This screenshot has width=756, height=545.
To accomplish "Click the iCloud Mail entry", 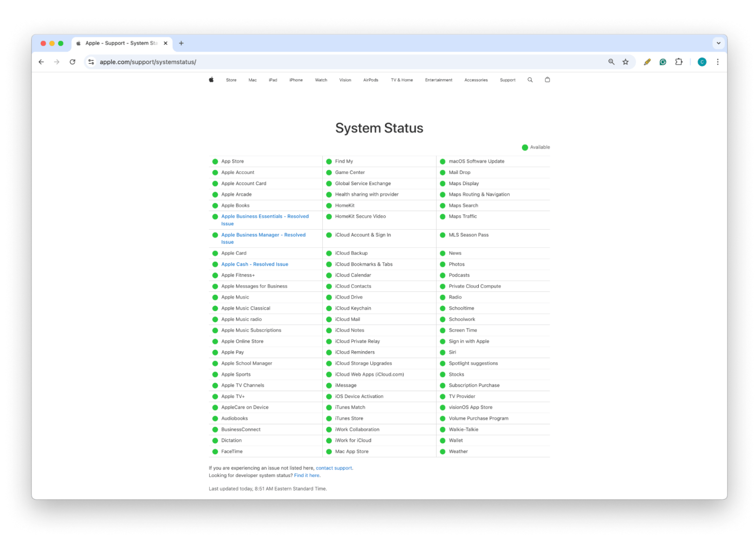I will click(347, 320).
